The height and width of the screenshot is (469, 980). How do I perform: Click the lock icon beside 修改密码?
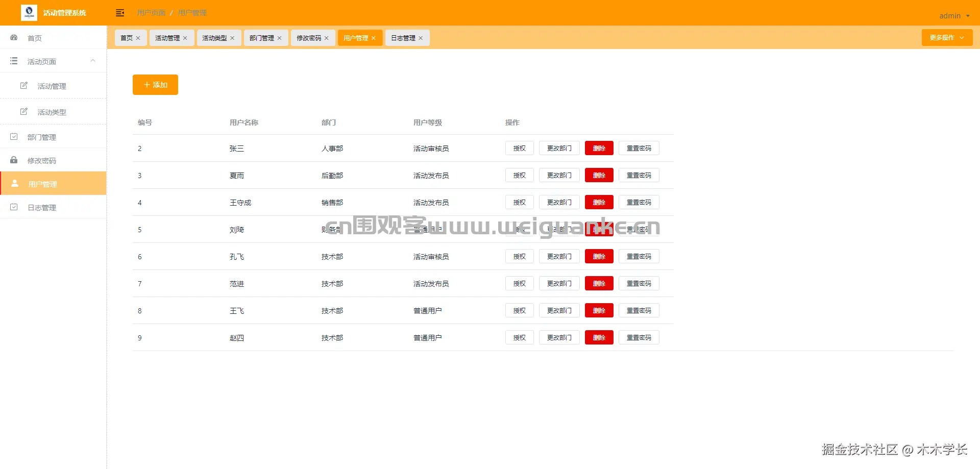point(14,160)
